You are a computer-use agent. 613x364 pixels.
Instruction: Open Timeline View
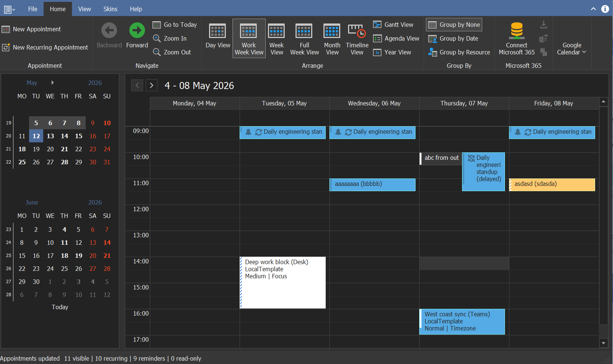click(x=357, y=38)
